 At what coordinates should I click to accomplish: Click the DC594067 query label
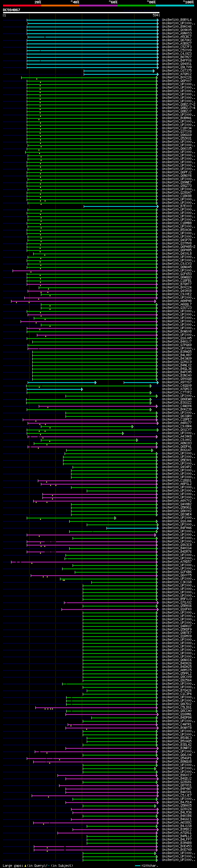click(12, 10)
